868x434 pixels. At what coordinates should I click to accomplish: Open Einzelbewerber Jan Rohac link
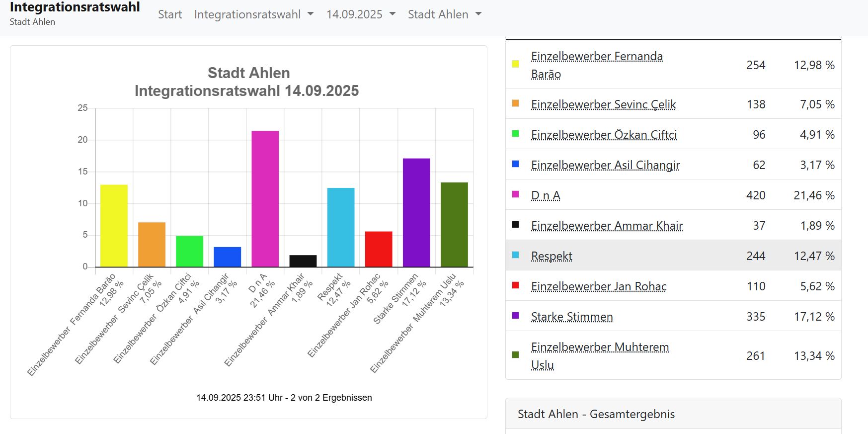click(599, 286)
